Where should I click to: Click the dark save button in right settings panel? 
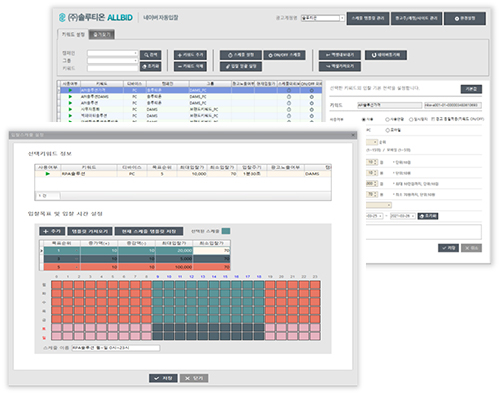click(448, 248)
